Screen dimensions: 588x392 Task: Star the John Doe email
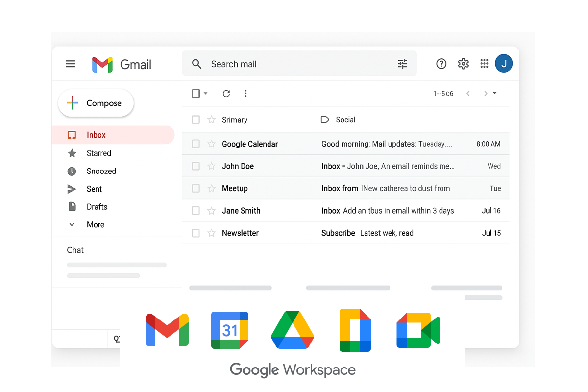(x=211, y=166)
